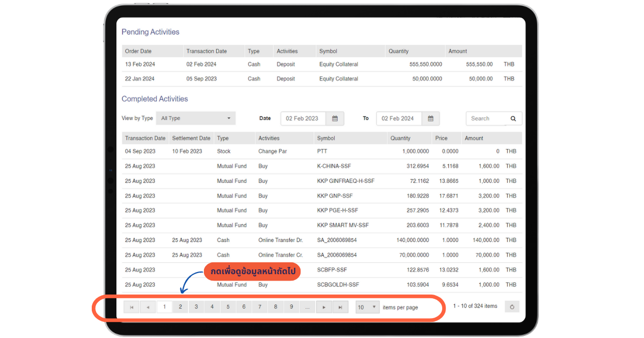The width and height of the screenshot is (644, 338).
Task: Click the refresh icon beside item count
Action: (x=512, y=307)
